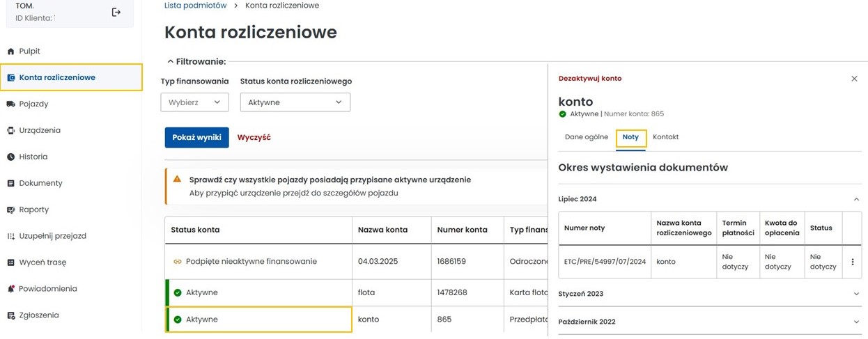Click the Pokaż wyniki button

click(196, 137)
